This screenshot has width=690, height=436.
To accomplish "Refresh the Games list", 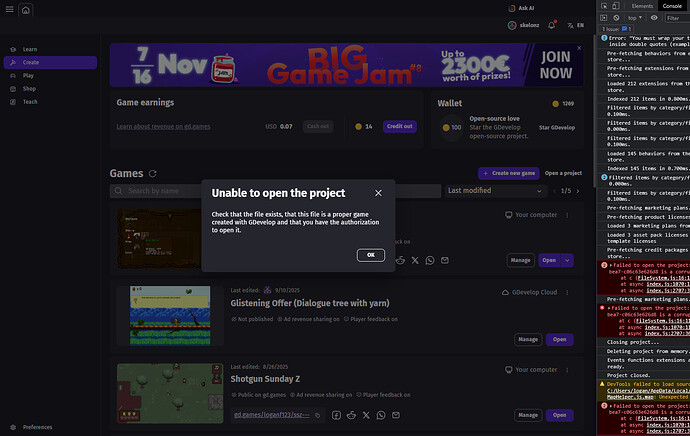I will point(153,174).
